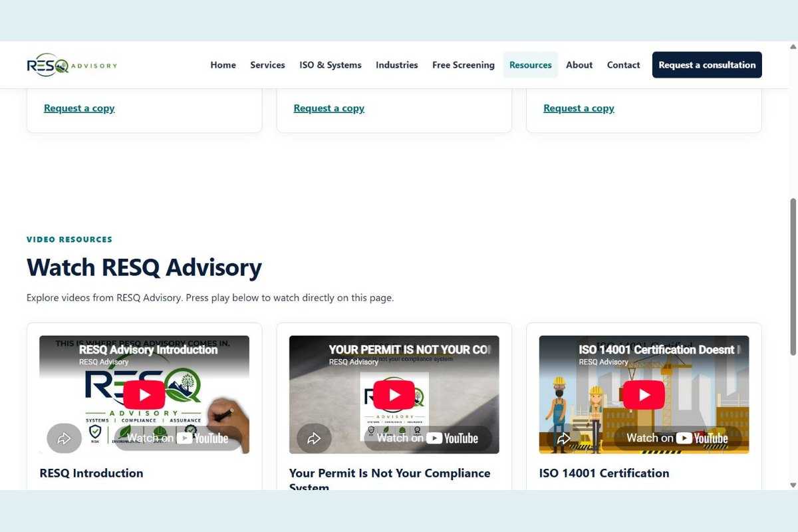Open ISO & Systems navigation item

(x=331, y=65)
